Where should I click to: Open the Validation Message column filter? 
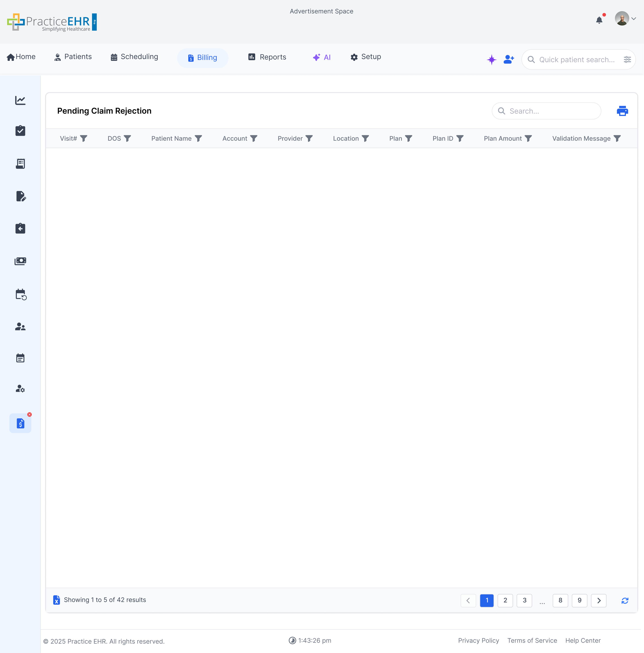pos(617,138)
